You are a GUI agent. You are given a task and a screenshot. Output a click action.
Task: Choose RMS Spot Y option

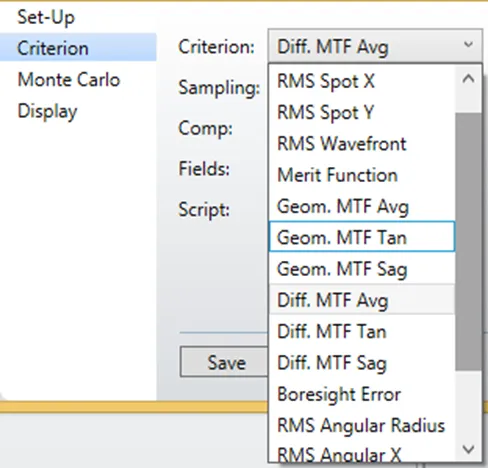[x=362, y=112]
